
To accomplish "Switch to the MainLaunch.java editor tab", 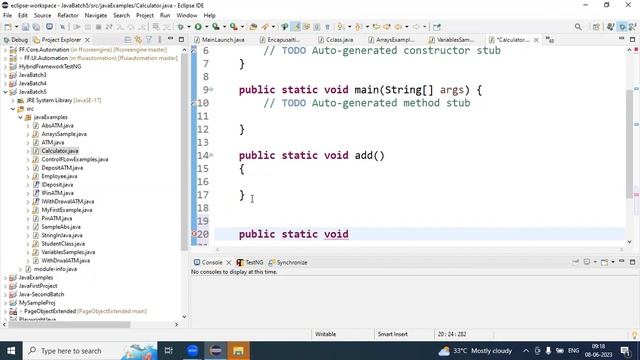I will tap(220, 40).
